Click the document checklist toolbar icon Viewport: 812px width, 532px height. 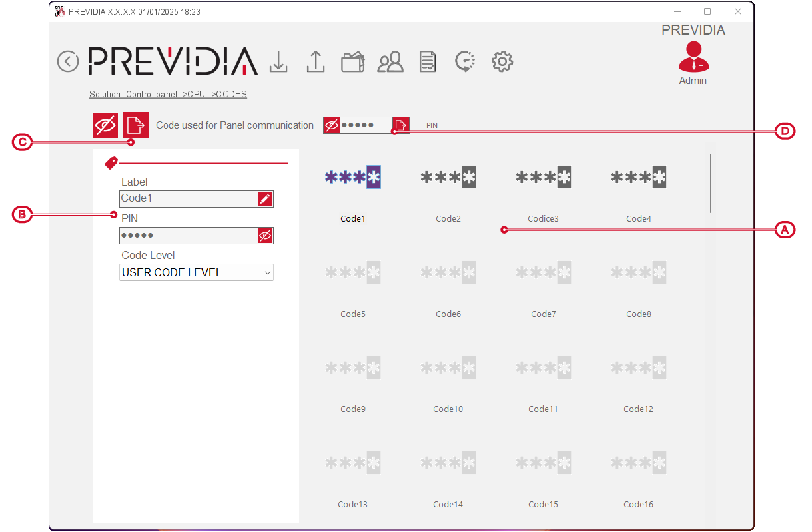[428, 62]
